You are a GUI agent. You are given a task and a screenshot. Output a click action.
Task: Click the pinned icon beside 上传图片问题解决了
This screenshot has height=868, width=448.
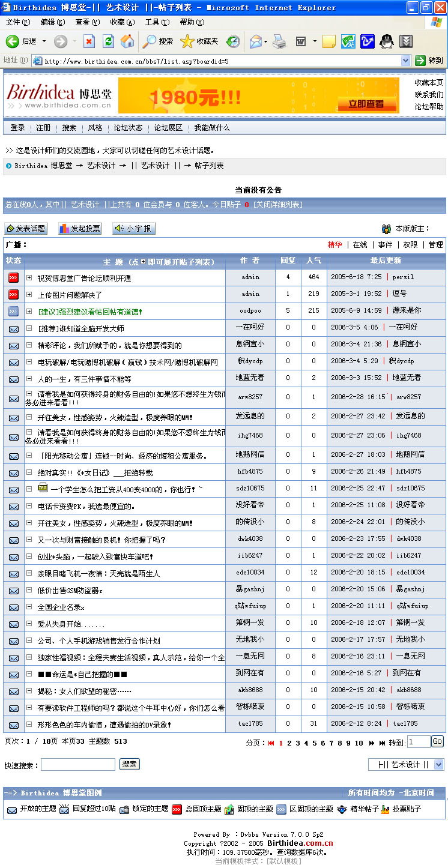[x=13, y=294]
